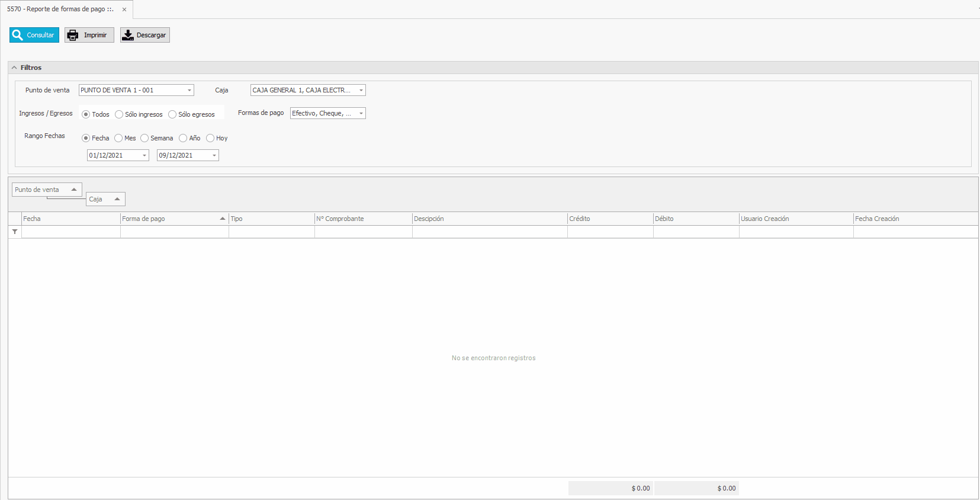Click the Crédito column header
Viewport: 980px width, 500px height.
(610, 219)
